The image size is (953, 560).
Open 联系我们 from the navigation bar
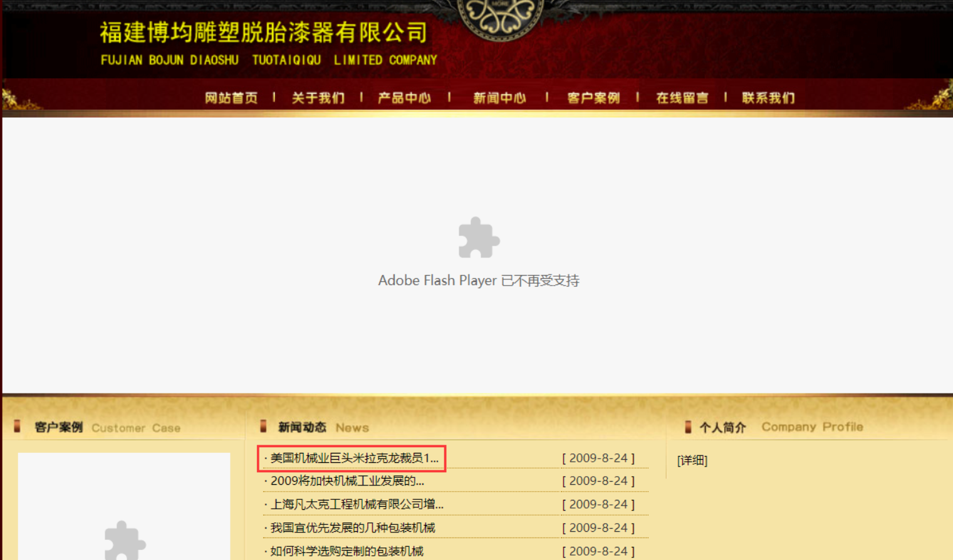(768, 98)
